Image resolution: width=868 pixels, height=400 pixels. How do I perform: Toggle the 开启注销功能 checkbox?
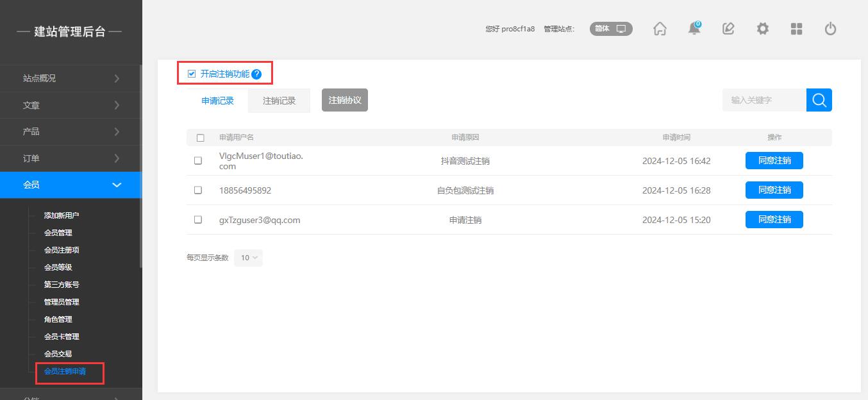[x=192, y=74]
